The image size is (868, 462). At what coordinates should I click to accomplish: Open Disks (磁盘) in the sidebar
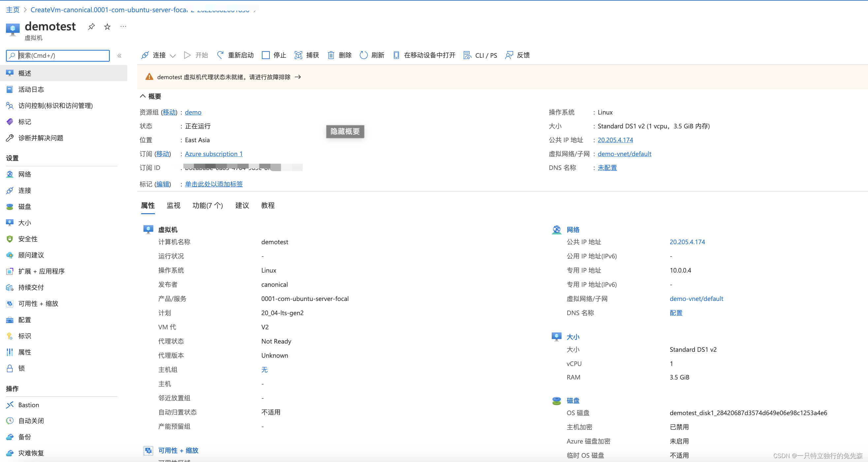25,206
